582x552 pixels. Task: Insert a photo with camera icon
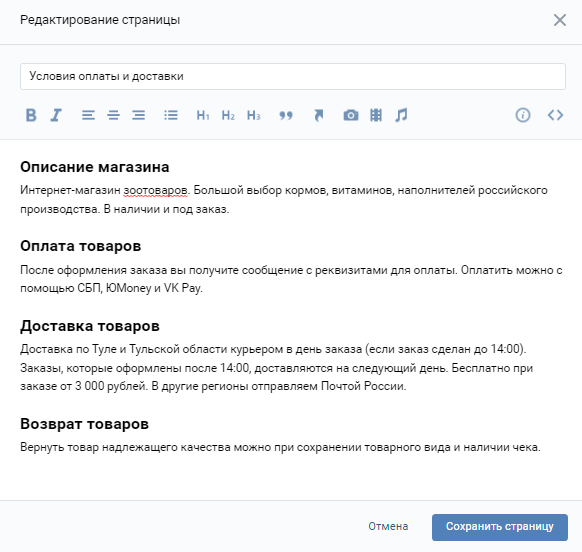pos(351,115)
